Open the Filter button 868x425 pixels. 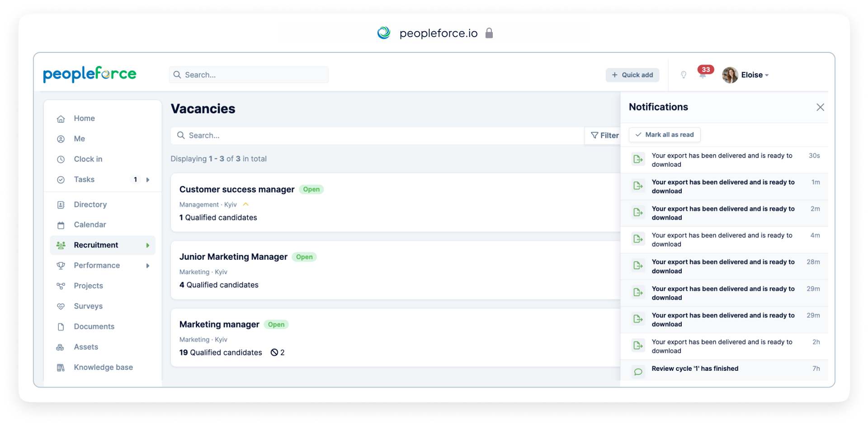coord(604,135)
